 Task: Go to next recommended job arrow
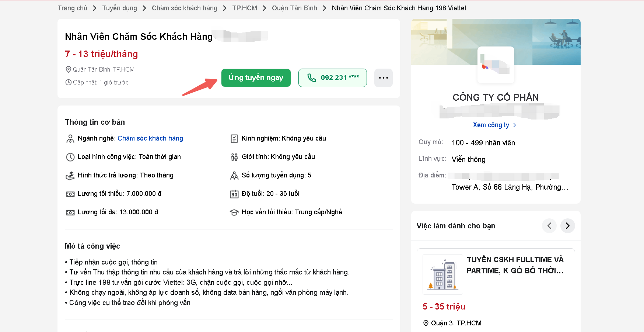pyautogui.click(x=567, y=226)
